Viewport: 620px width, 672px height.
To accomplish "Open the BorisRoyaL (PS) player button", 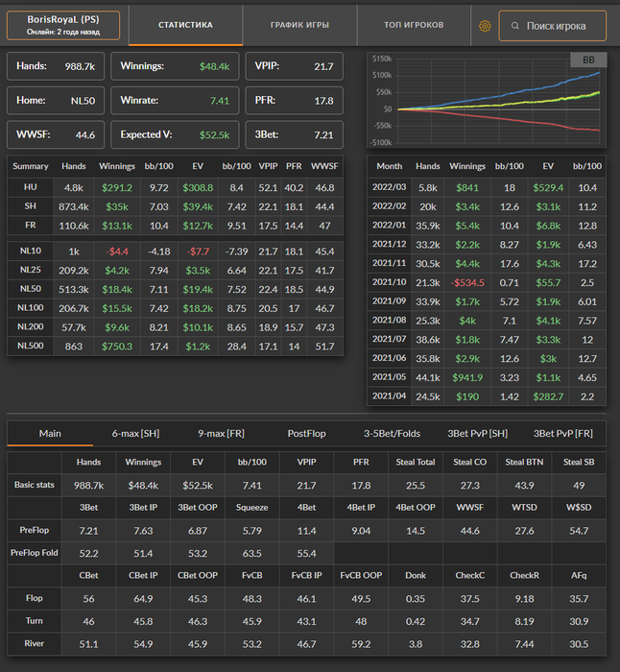I will [x=63, y=25].
